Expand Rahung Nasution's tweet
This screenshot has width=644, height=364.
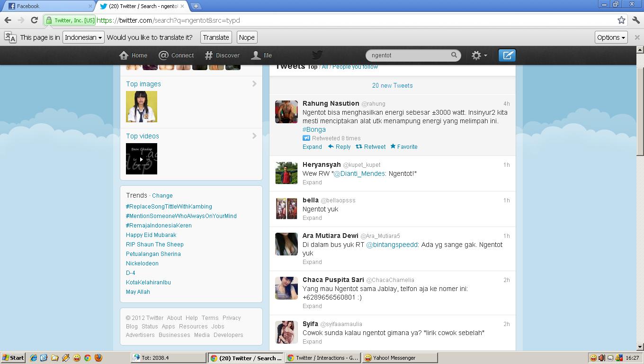(312, 147)
